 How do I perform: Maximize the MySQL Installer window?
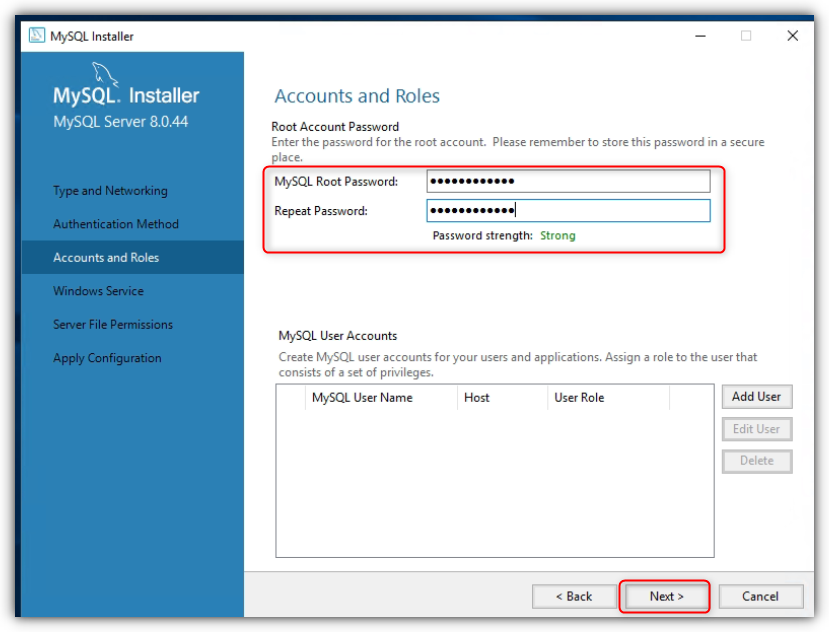[746, 36]
